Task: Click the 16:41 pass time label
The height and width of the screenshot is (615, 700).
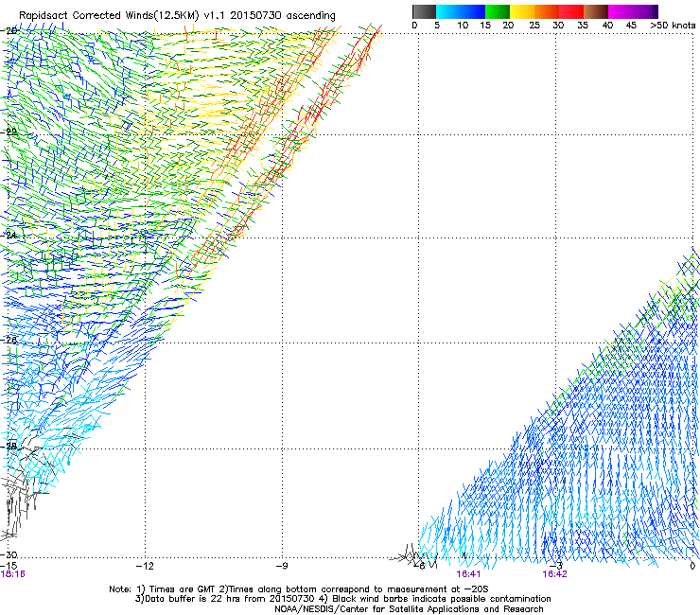Action: pyautogui.click(x=468, y=574)
